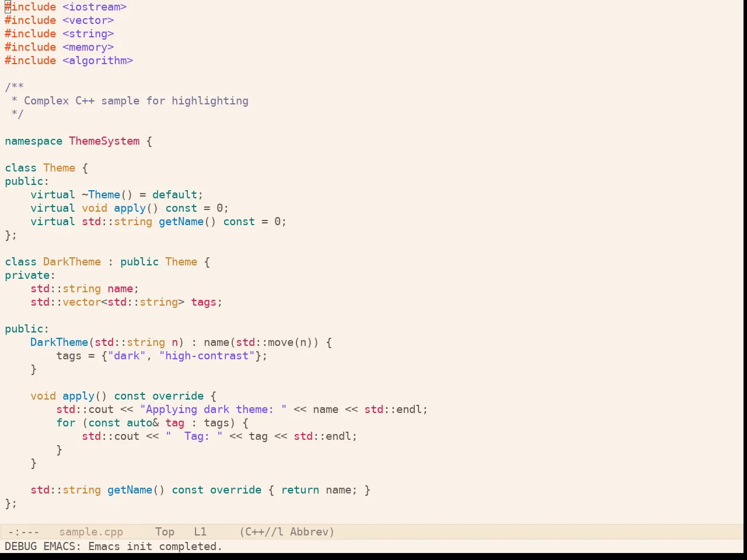Click the Abbrev minor mode indicator

point(312,532)
